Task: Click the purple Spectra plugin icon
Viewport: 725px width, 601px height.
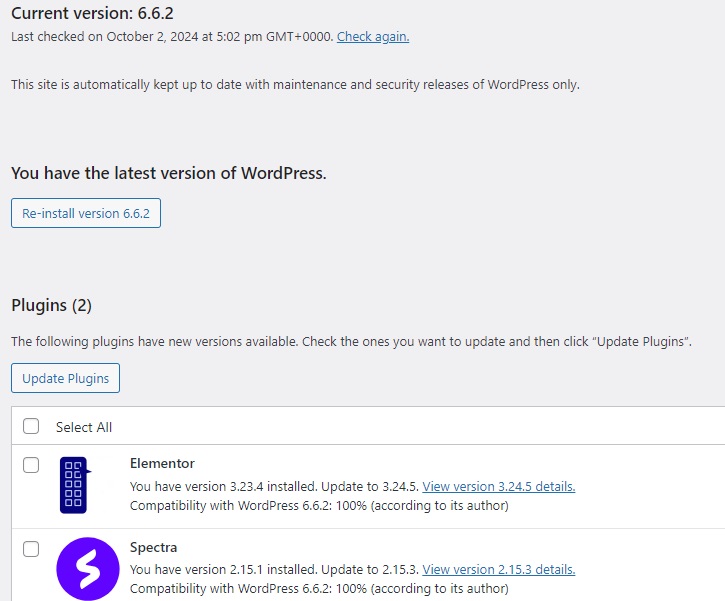Action: [87, 569]
